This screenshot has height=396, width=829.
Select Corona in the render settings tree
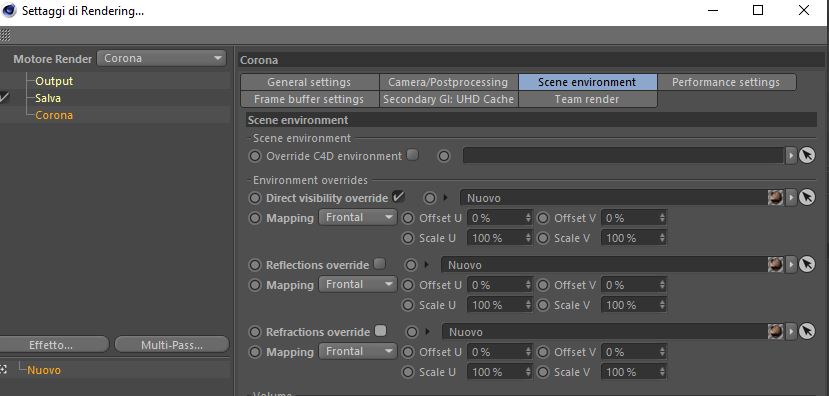(x=54, y=115)
